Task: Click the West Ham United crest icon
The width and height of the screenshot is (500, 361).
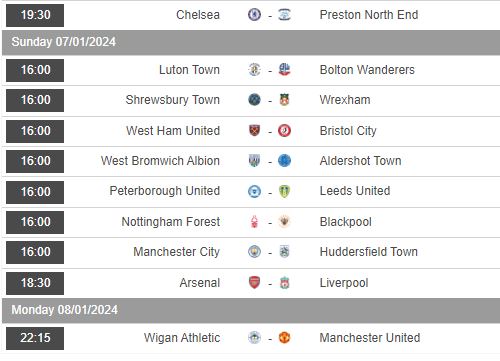Action: [x=254, y=131]
